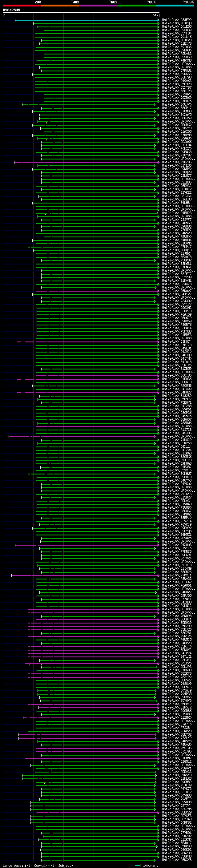Image resolution: width=197 pixels, height=868 pixels.
Task: Select hit label UniRef100_Q12MK0
Action: click(x=177, y=718)
